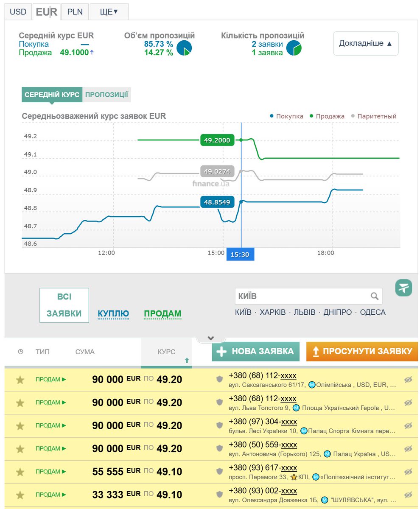Click the yellow star before КПІ
This screenshot has width=420, height=509.
294,477
